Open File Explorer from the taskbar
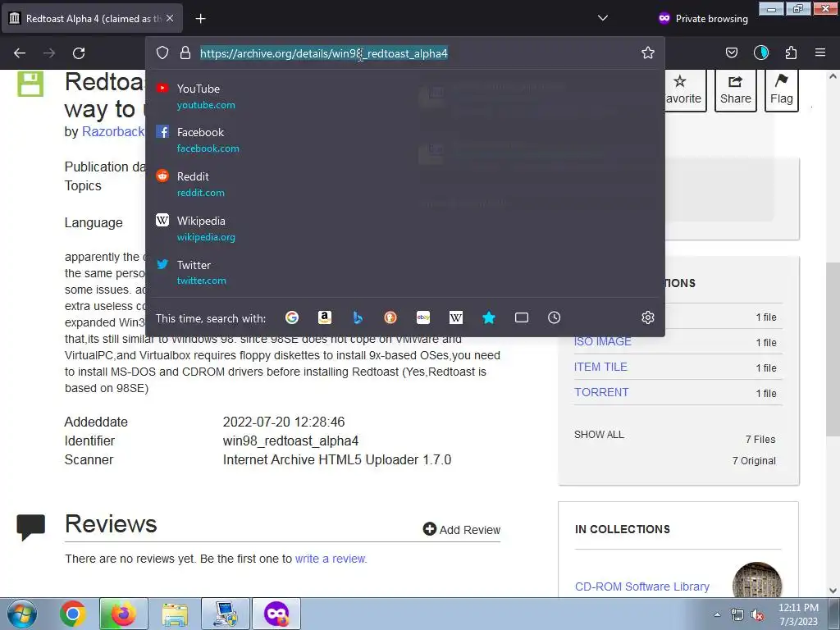840x630 pixels. click(175, 614)
